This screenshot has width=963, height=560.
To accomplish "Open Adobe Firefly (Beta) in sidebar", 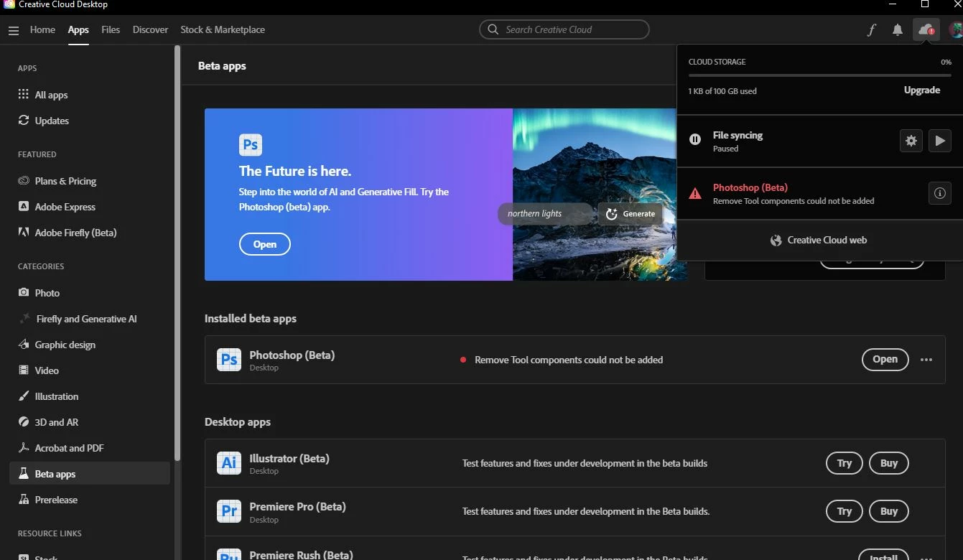I will pos(75,233).
